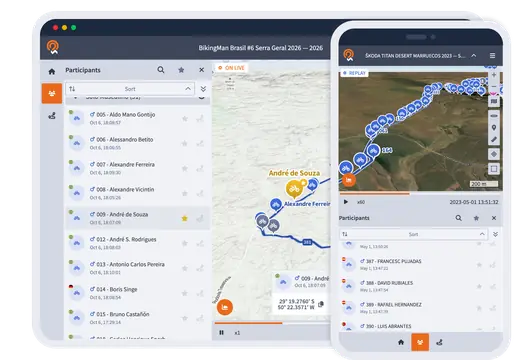
Task: Collapse all groups with the desktop double-chevron
Action: coord(203,89)
